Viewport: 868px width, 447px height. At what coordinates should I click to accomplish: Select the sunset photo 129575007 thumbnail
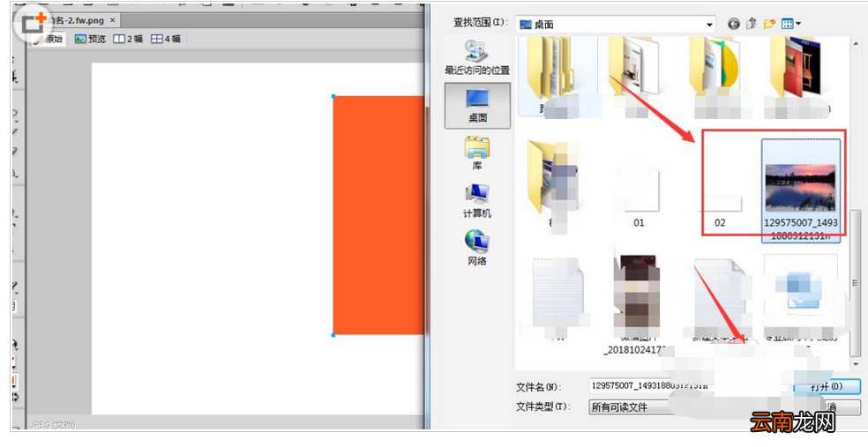(x=800, y=190)
